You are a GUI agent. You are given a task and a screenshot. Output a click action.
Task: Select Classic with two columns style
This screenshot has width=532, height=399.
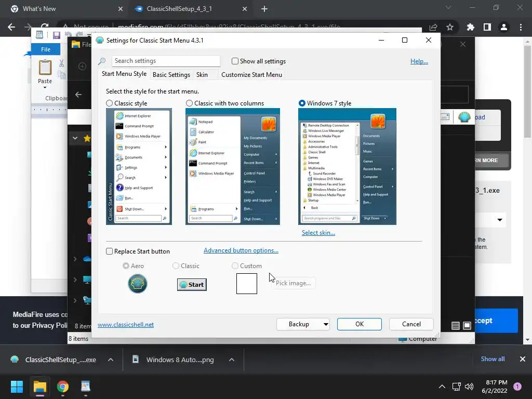189,103
